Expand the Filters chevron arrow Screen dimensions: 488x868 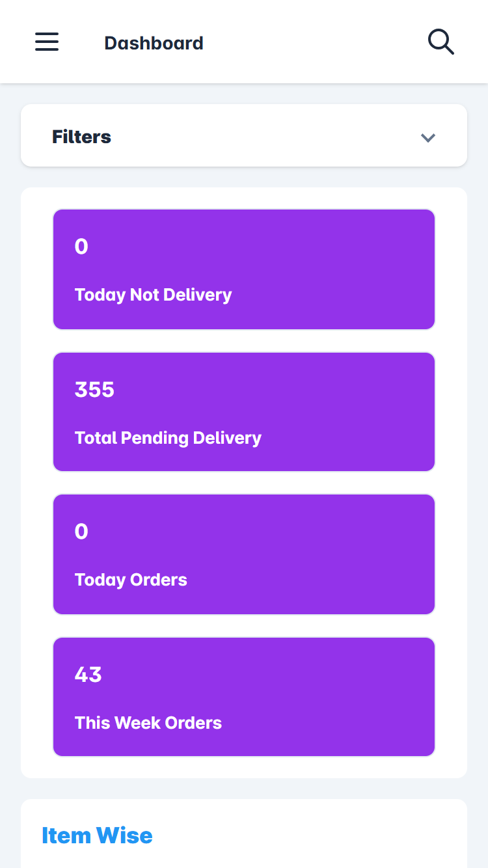click(x=427, y=137)
